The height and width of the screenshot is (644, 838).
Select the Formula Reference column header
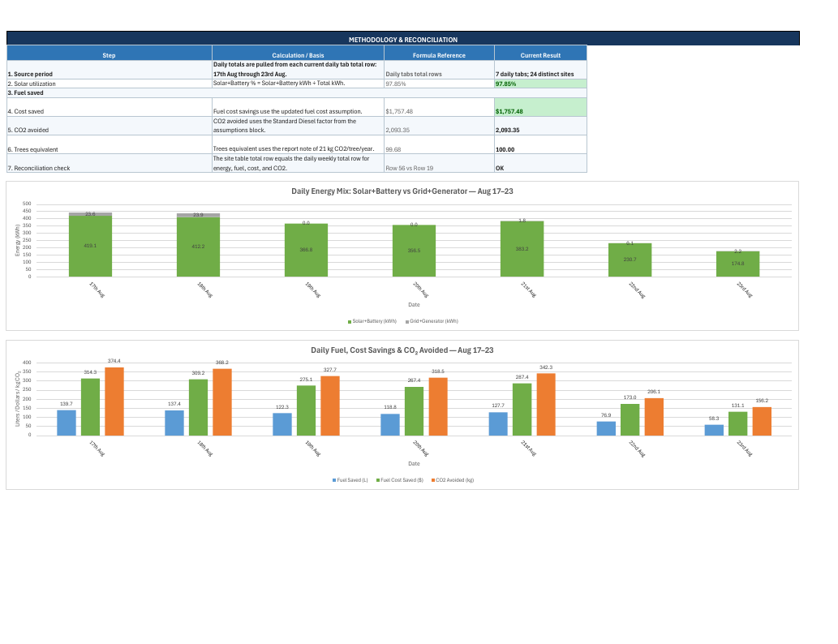pyautogui.click(x=439, y=53)
